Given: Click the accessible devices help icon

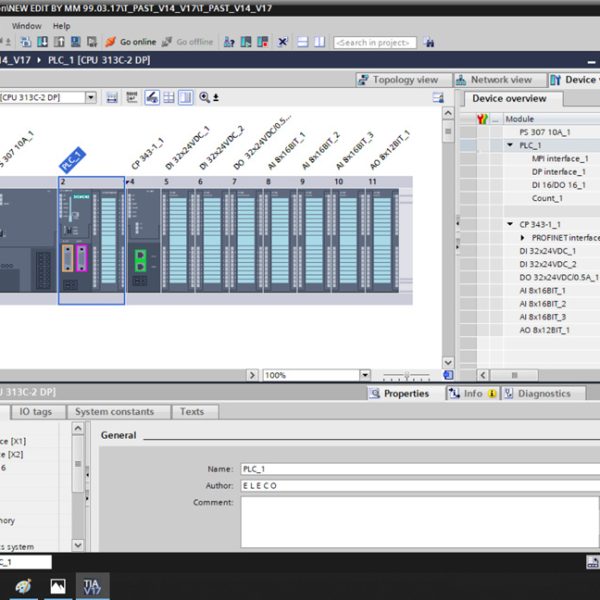Looking at the screenshot, I should [x=229, y=42].
